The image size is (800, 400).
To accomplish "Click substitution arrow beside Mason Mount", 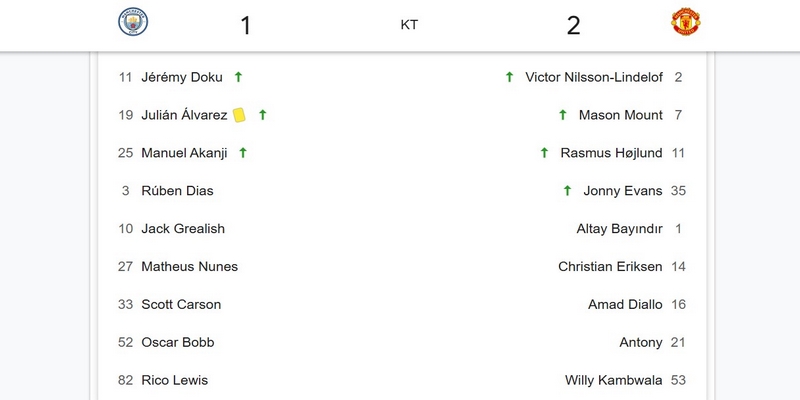I will (x=563, y=115).
